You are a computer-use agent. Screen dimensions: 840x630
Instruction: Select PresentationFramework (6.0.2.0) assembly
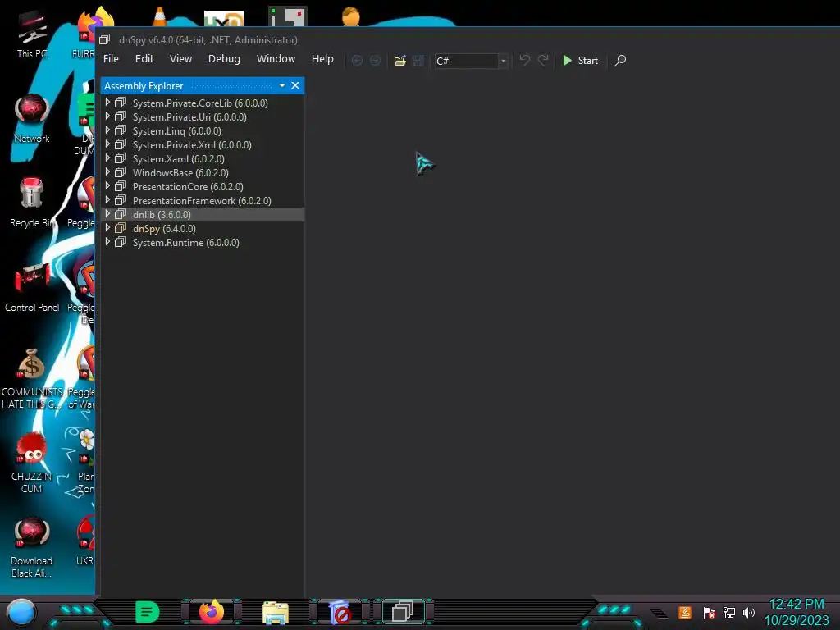coord(202,200)
